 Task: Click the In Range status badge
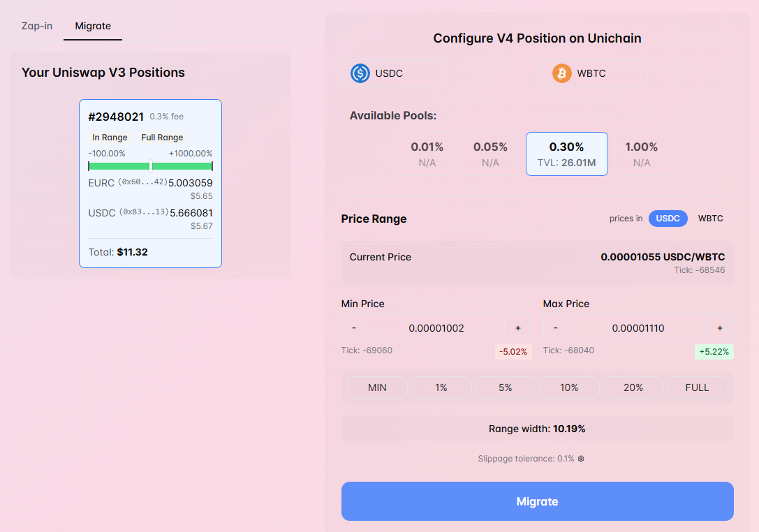(110, 138)
